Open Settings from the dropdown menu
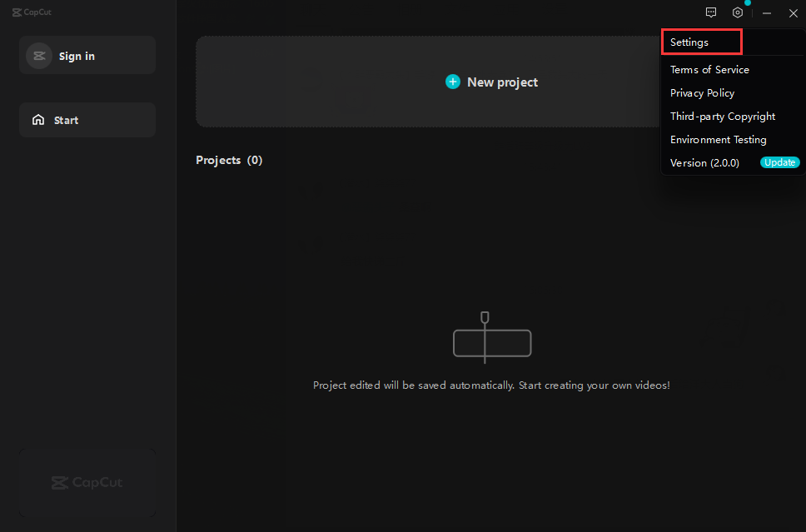806x532 pixels. (x=689, y=42)
